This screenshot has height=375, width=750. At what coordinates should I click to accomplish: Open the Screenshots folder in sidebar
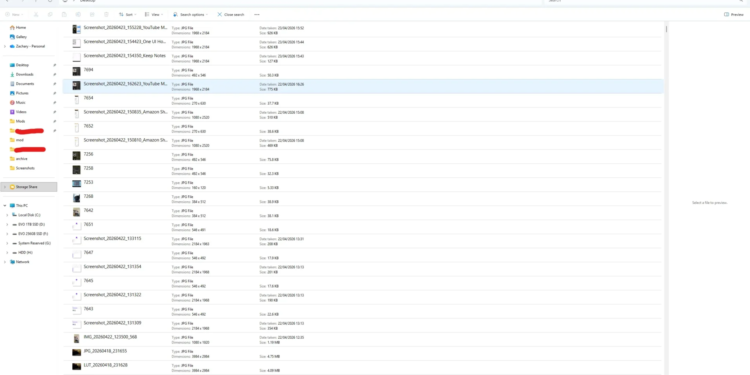click(22, 168)
